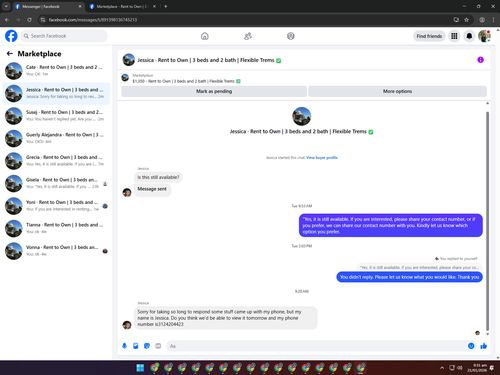
Task: Open the View buyer profile link
Action: coord(322,158)
